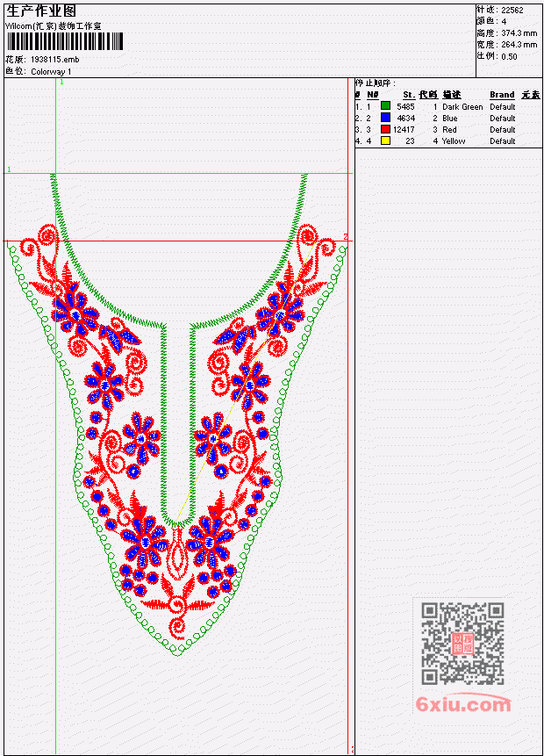Viewport: 544px width, 756px height.
Task: Click stitch count "23" in Yellow row
Action: pos(410,141)
